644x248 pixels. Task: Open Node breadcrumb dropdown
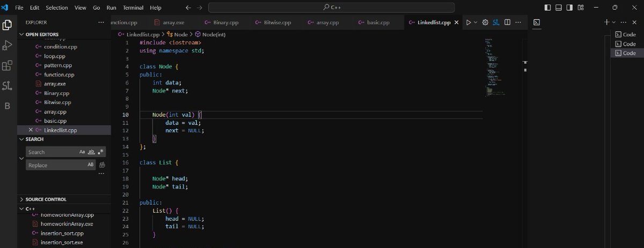(178, 34)
